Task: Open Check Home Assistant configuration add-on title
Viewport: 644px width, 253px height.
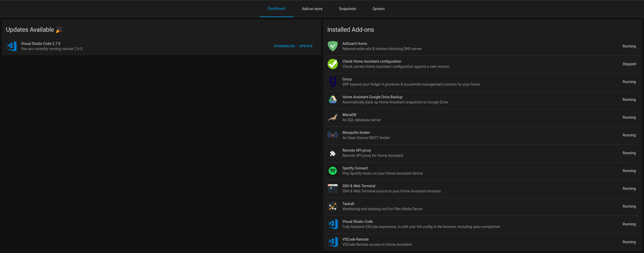Action: pyautogui.click(x=372, y=61)
